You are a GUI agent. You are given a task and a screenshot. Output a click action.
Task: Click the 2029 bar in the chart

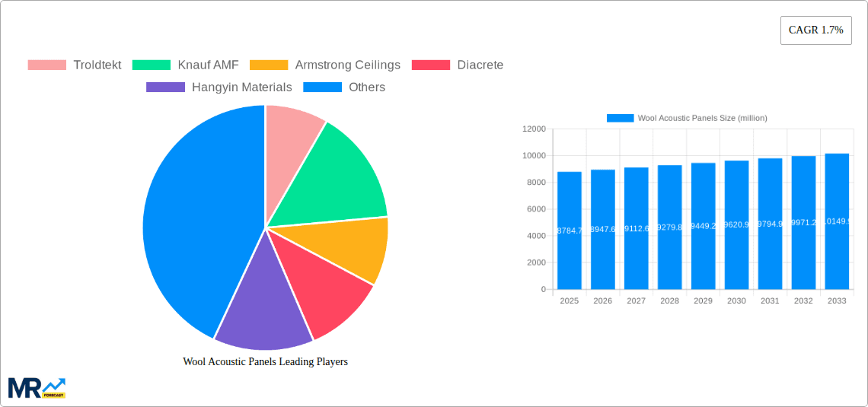703,226
